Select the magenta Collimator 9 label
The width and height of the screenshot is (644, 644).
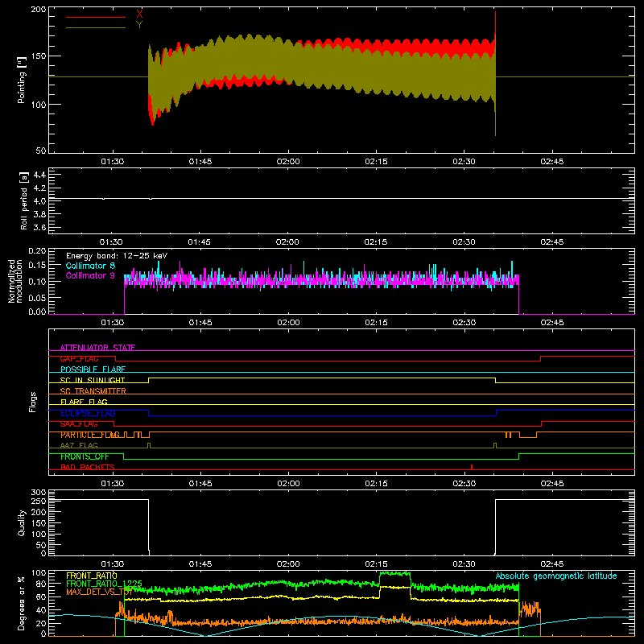(90, 275)
